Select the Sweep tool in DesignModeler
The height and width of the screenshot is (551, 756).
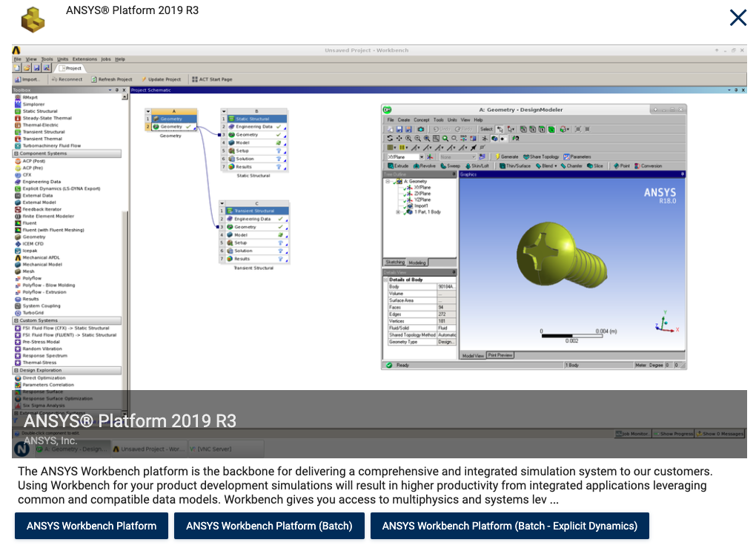coord(451,166)
